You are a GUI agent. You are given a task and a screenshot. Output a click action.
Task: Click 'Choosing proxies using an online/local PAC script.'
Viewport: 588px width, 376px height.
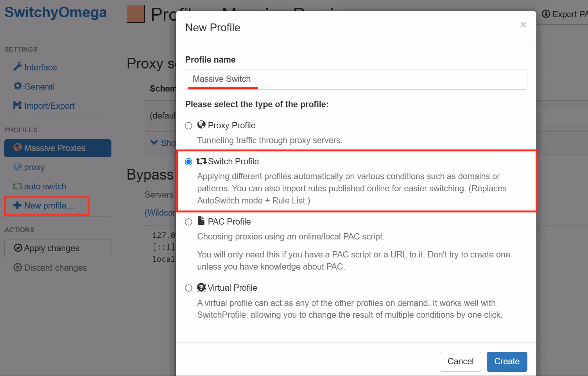(x=291, y=237)
